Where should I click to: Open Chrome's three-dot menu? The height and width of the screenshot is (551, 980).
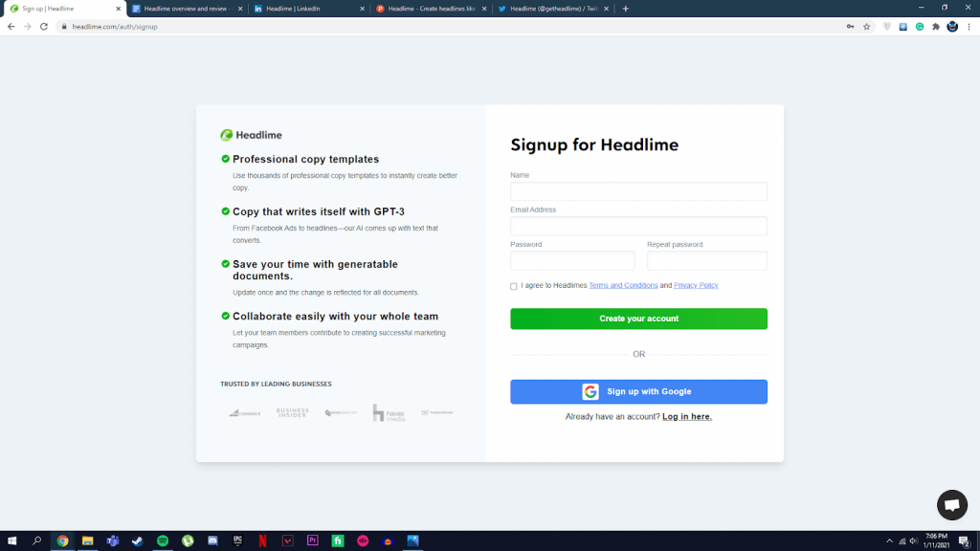(969, 27)
